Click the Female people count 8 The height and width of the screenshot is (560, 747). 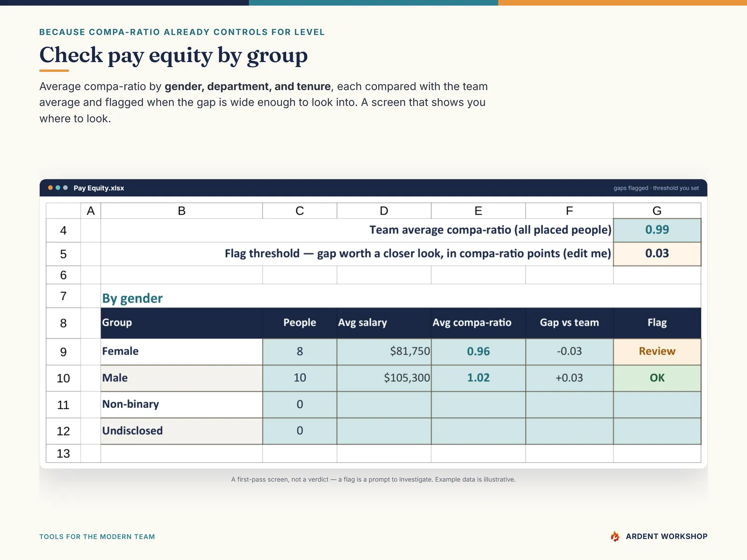(300, 351)
